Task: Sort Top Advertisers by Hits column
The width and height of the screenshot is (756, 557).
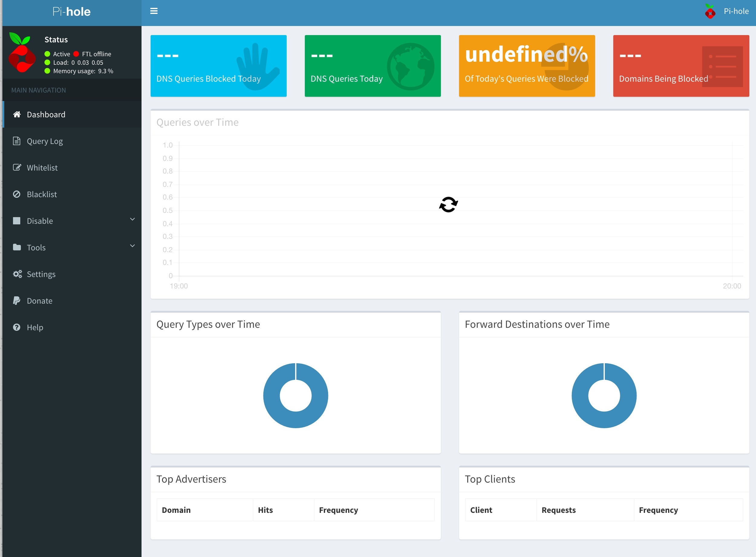Action: pyautogui.click(x=266, y=510)
